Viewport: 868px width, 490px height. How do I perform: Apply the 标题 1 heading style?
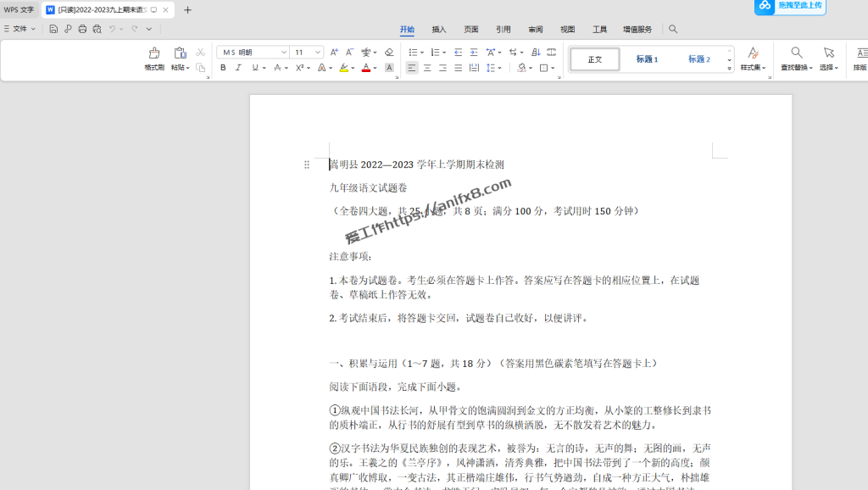pyautogui.click(x=647, y=59)
